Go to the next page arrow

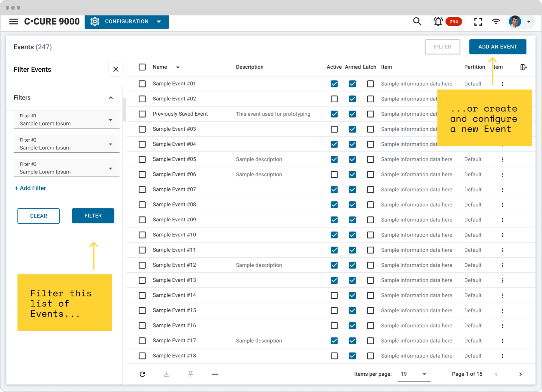(521, 374)
